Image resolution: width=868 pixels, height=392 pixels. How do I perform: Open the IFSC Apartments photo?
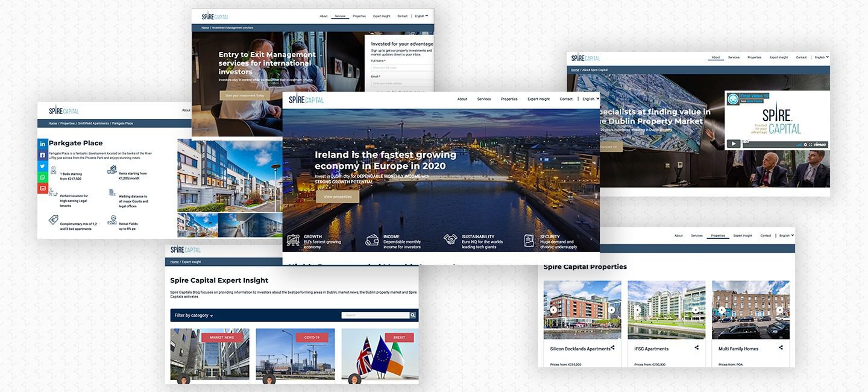coord(667,310)
